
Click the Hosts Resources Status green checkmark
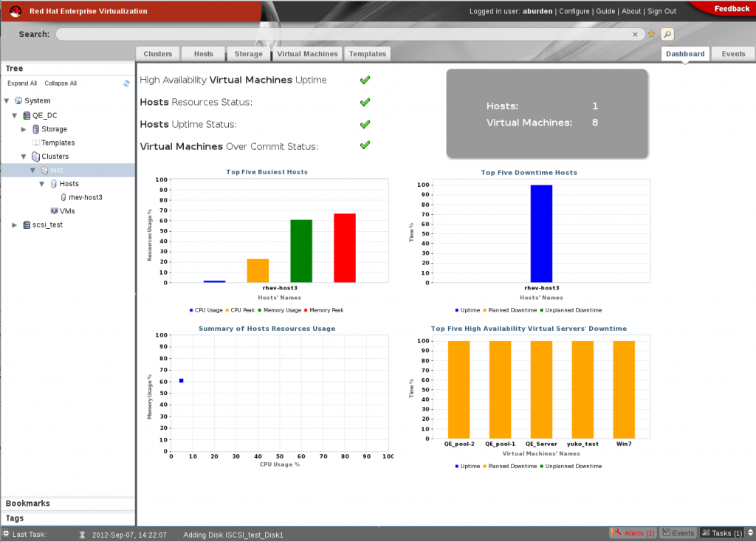tap(365, 102)
